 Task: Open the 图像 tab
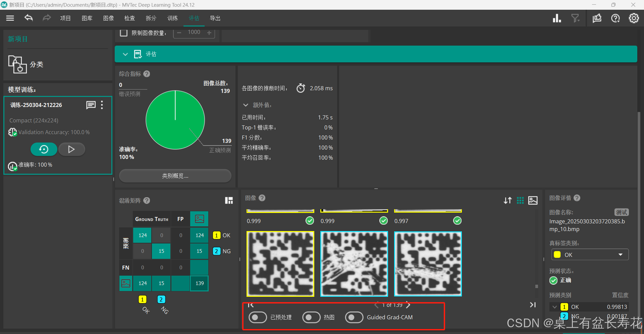108,18
